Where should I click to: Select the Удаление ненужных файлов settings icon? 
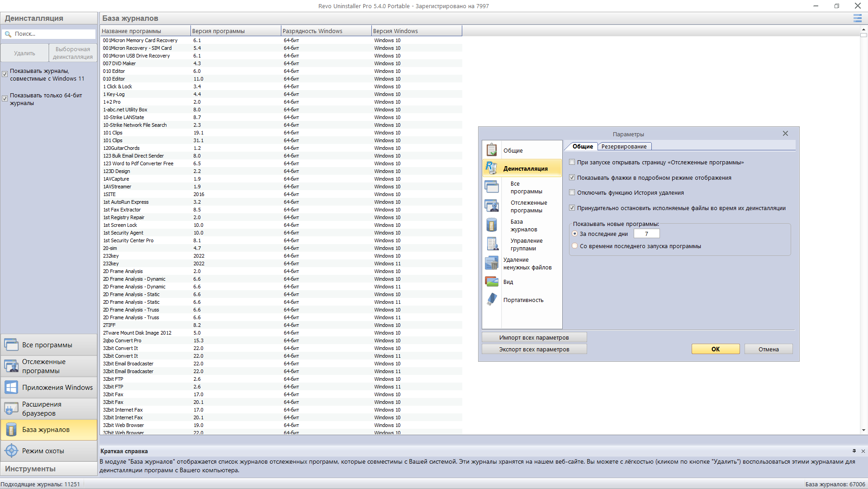point(491,263)
